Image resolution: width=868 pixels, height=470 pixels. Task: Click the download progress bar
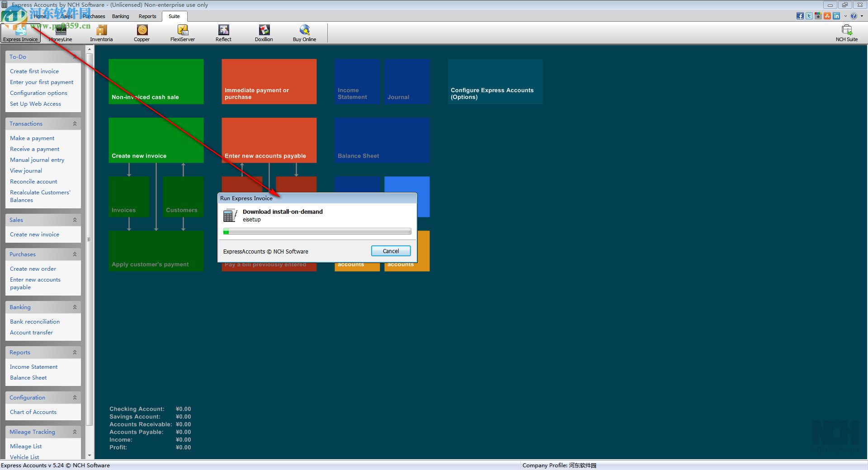point(317,232)
